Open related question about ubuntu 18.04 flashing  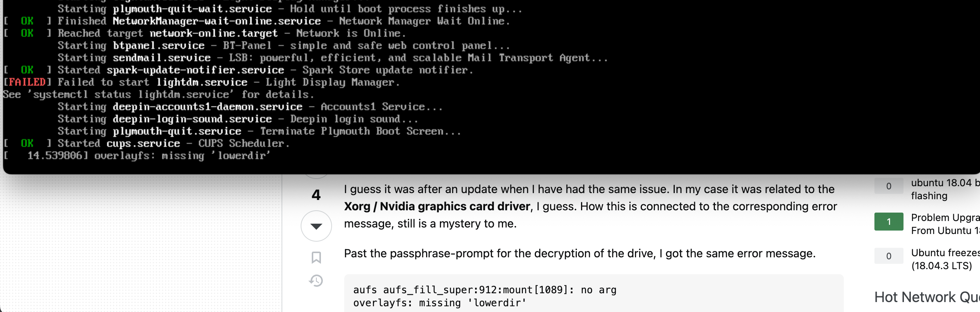tap(945, 189)
